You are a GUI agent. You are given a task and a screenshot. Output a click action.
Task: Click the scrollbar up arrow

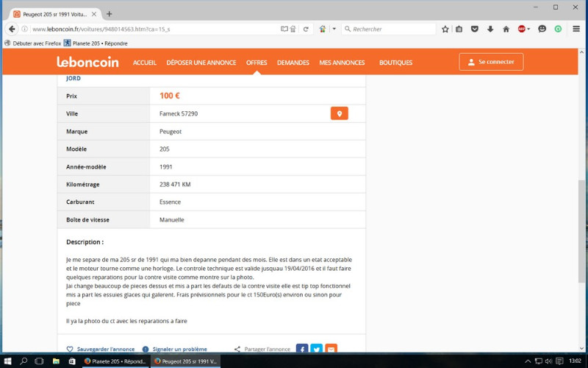coord(582,52)
